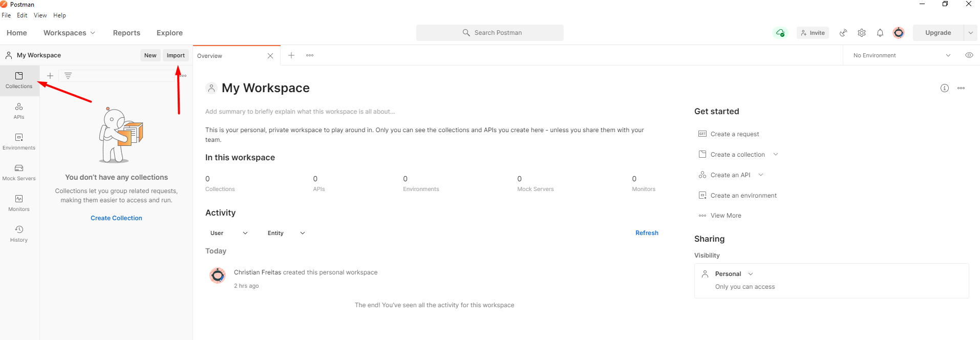Image resolution: width=980 pixels, height=340 pixels.
Task: Open the Upgrade dropdown arrow
Action: (971, 33)
